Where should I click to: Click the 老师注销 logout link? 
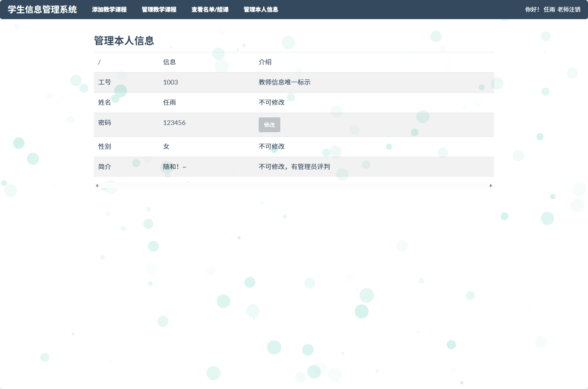(569, 9)
